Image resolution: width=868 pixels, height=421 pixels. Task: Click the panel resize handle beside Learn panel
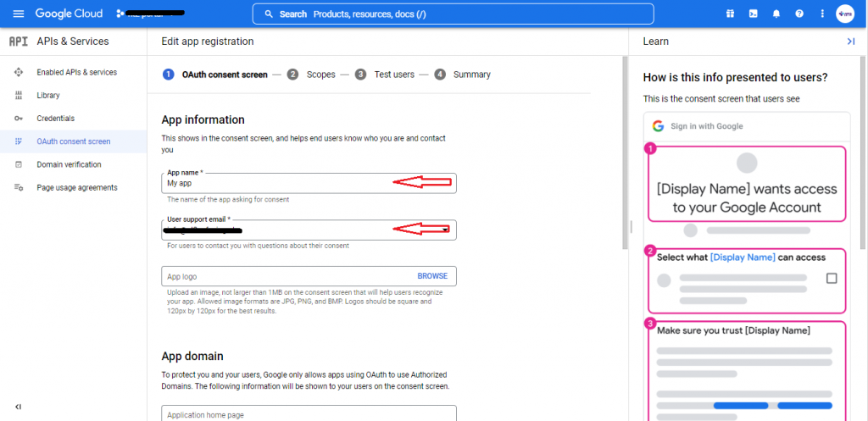point(631,226)
